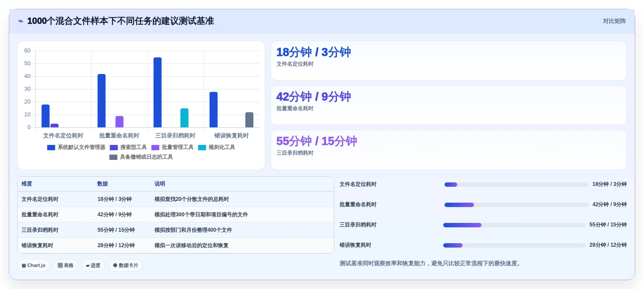Click the 18分钟 / 3分钟 data card

point(448,61)
